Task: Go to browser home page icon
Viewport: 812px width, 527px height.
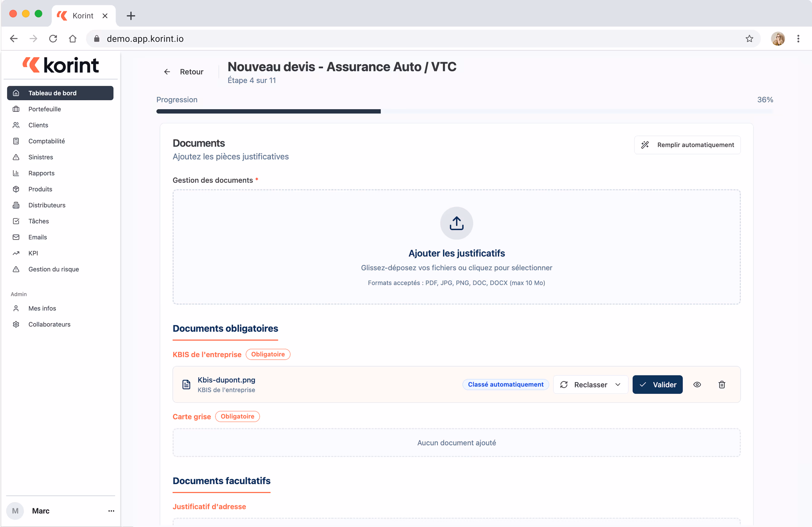Action: (x=73, y=38)
